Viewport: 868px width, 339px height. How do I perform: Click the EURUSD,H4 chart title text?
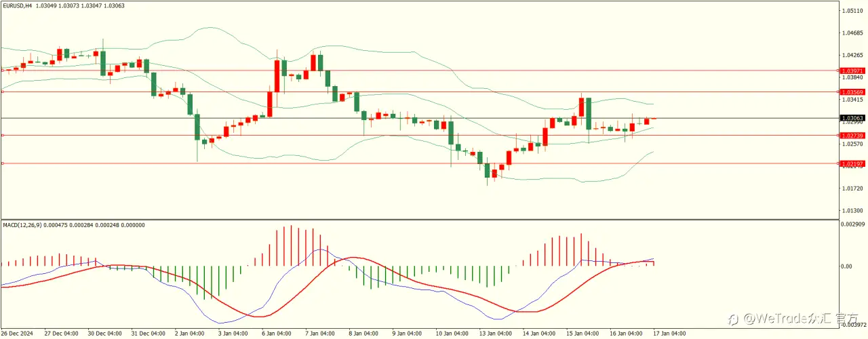point(16,5)
